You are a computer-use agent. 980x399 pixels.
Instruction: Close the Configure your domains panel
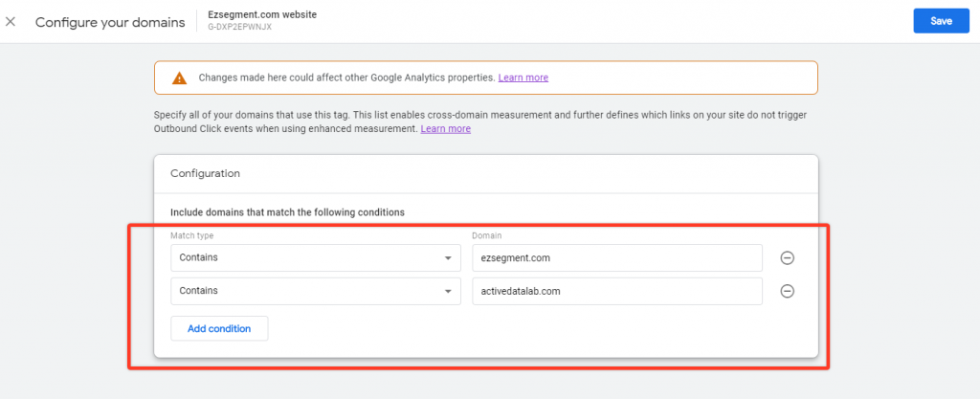11,22
